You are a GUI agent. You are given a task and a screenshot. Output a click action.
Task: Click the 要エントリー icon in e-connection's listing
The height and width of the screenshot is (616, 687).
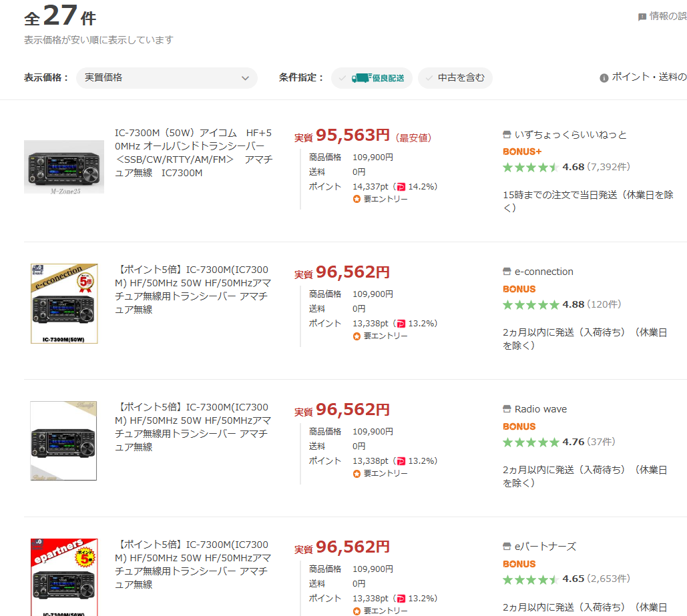coord(357,336)
